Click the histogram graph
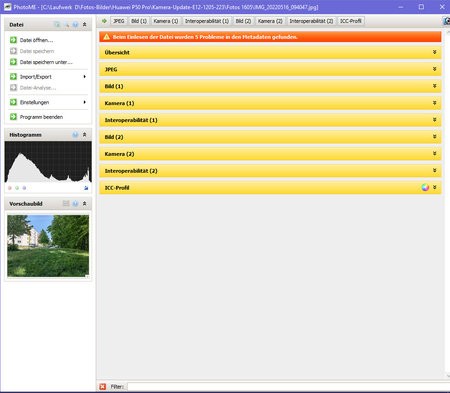Image resolution: width=450 pixels, height=393 pixels. pyautogui.click(x=48, y=162)
